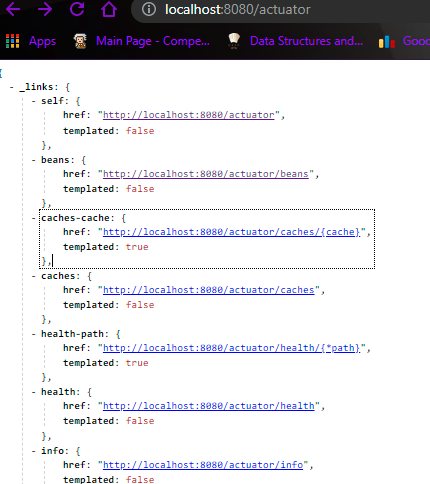Open the bar-chart bookmark icon
Screen dimensions: 430x484
click(387, 42)
